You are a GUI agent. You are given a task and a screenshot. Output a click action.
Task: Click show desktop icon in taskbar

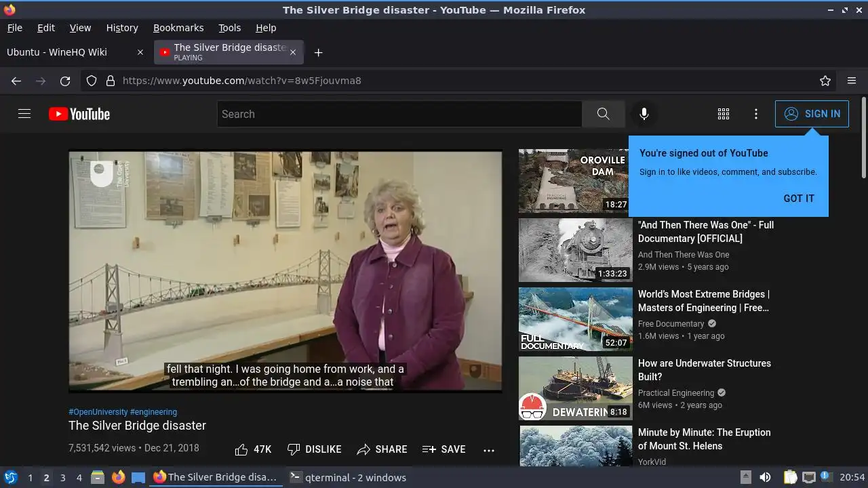(138, 477)
